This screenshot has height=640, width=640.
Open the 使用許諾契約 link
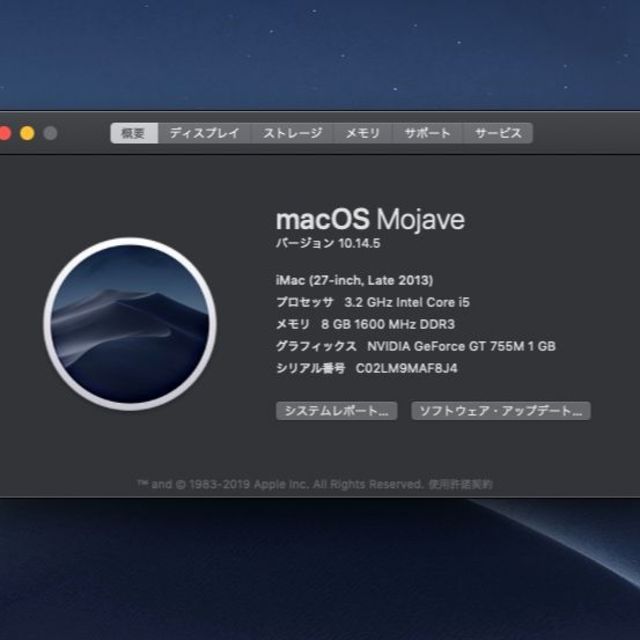point(460,484)
